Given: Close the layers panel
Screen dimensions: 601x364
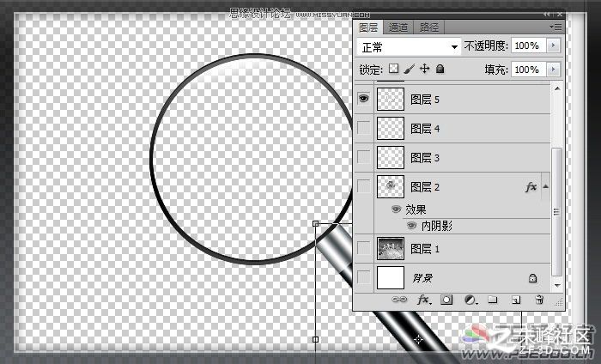Looking at the screenshot, I should coord(560,15).
